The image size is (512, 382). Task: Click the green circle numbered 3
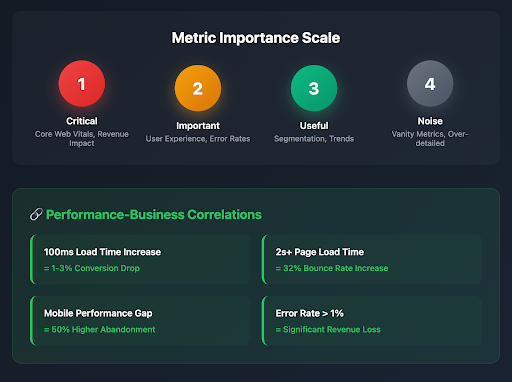(314, 88)
